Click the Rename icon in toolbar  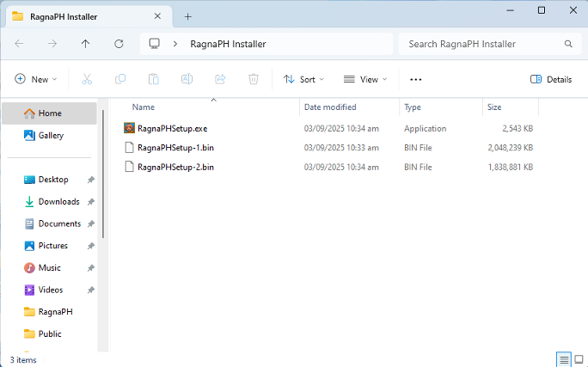point(187,79)
